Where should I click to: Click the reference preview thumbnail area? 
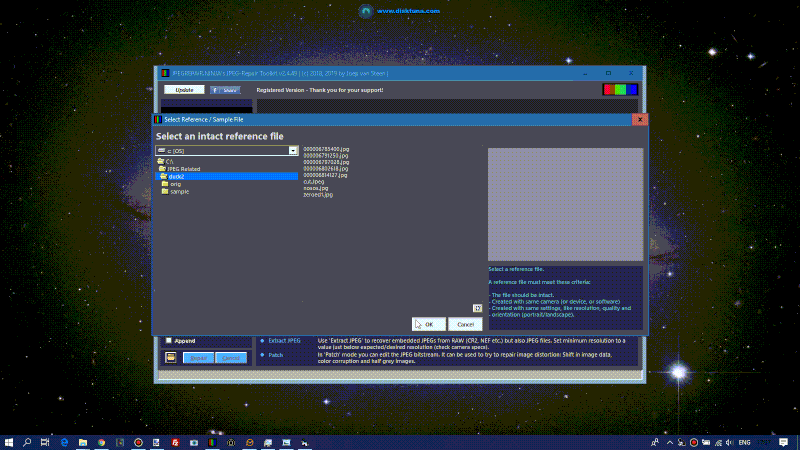click(x=565, y=205)
